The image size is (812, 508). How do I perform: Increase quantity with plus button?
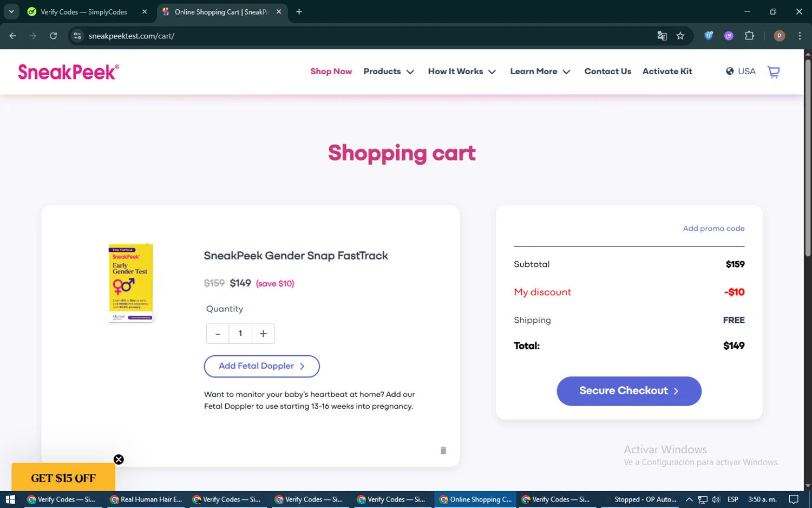tap(263, 334)
